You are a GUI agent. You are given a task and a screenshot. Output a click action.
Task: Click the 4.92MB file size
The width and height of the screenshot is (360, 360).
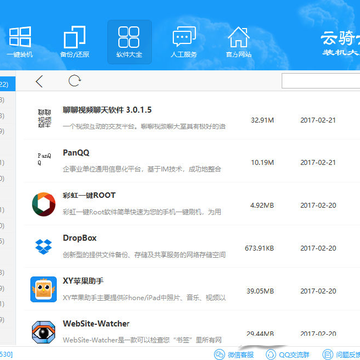tap(262, 205)
